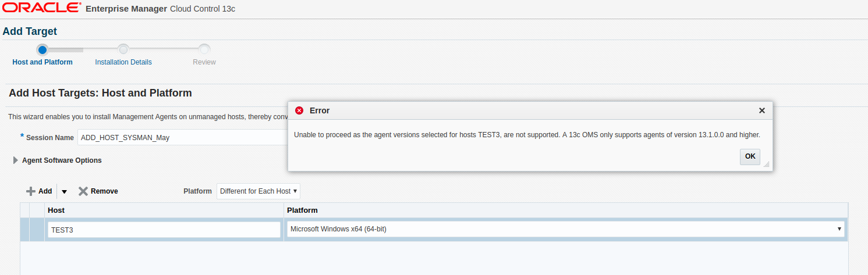Click the Oracle logo in the header
Screen dimensions: 868x275
pyautogui.click(x=42, y=8)
